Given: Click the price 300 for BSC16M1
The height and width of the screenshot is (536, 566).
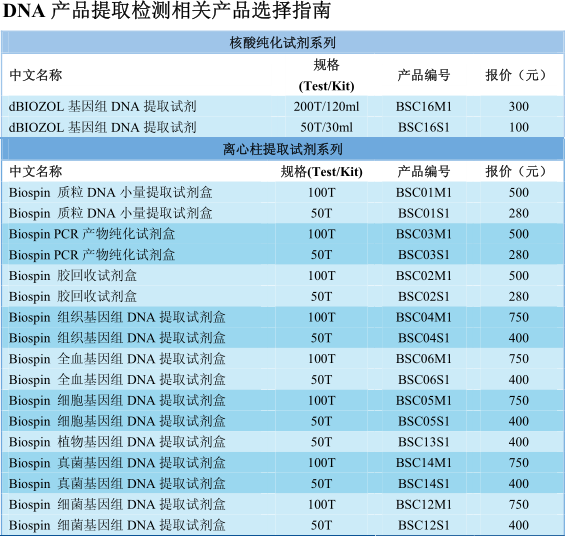Looking at the screenshot, I should [519, 106].
